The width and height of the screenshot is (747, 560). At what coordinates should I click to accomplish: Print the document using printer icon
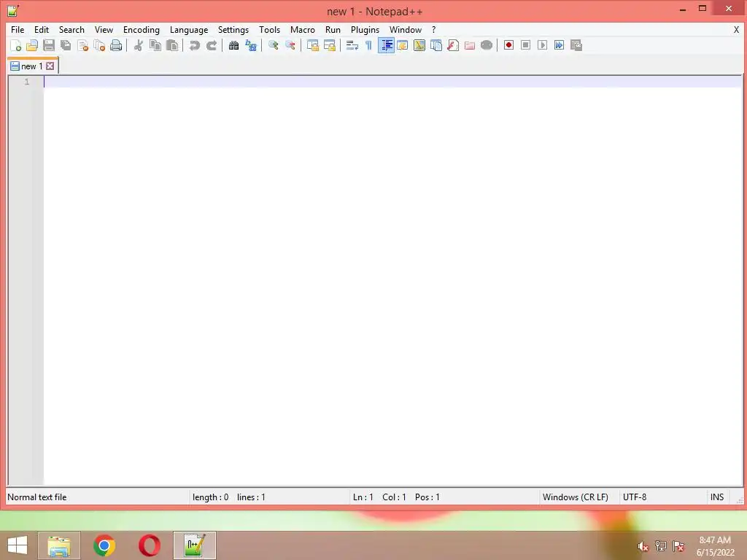tap(116, 45)
